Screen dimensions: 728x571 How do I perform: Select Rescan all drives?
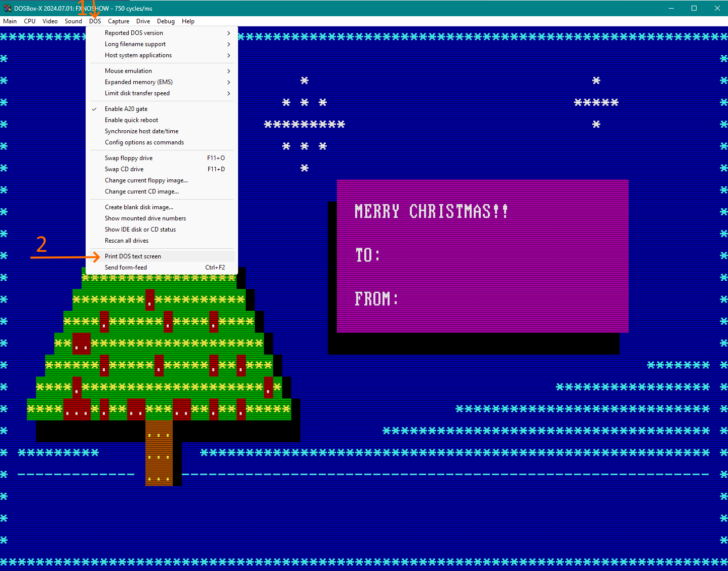tap(162, 241)
